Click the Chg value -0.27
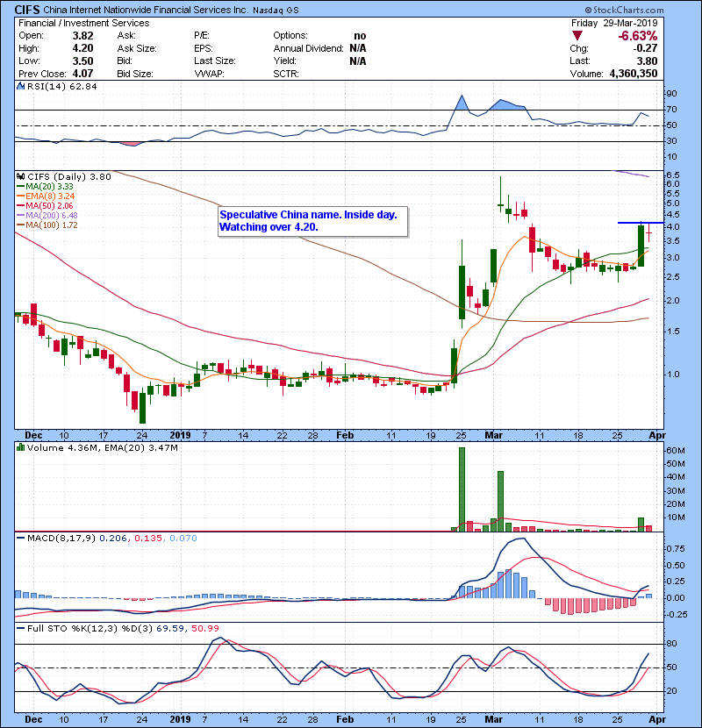Image resolution: width=702 pixels, height=728 pixels. [x=645, y=48]
